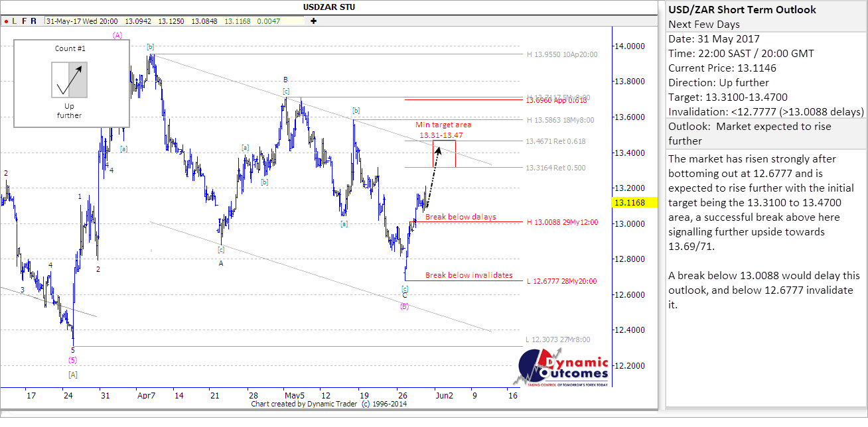Click the Outlook: Market expected to rise heading
868x427 pixels.
750,133
